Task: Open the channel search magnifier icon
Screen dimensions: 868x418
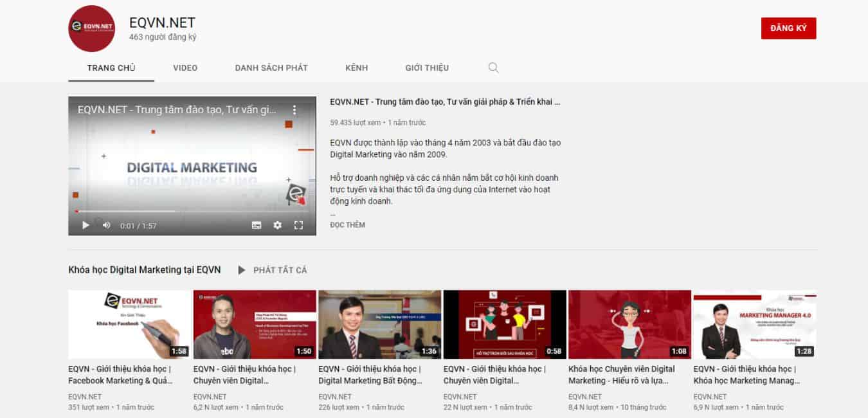Action: tap(493, 67)
